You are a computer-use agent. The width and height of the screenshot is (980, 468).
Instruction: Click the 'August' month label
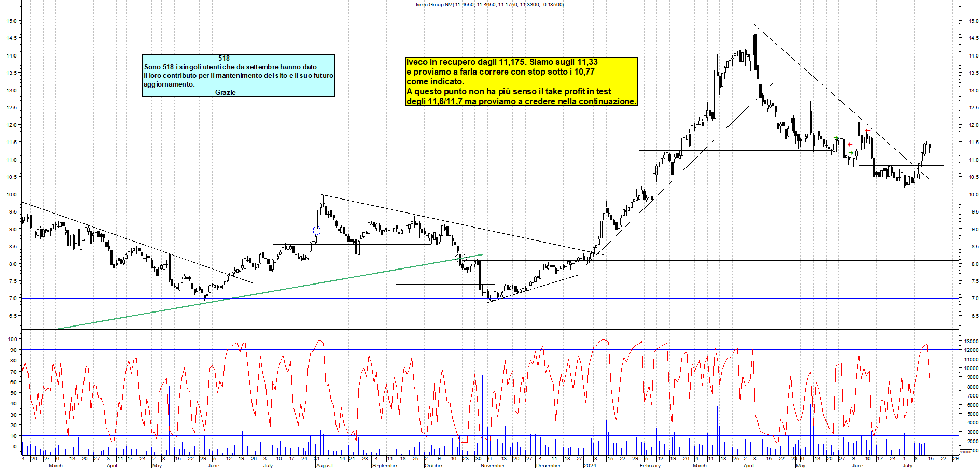325,465
